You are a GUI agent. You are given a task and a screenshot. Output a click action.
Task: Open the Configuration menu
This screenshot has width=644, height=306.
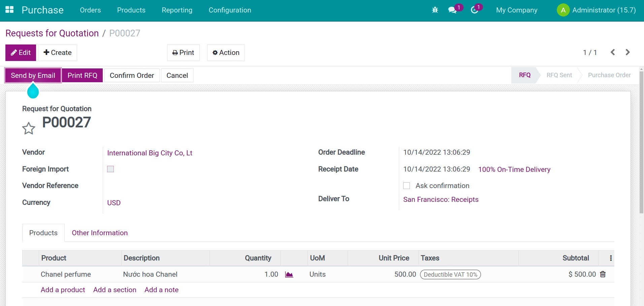click(x=230, y=10)
